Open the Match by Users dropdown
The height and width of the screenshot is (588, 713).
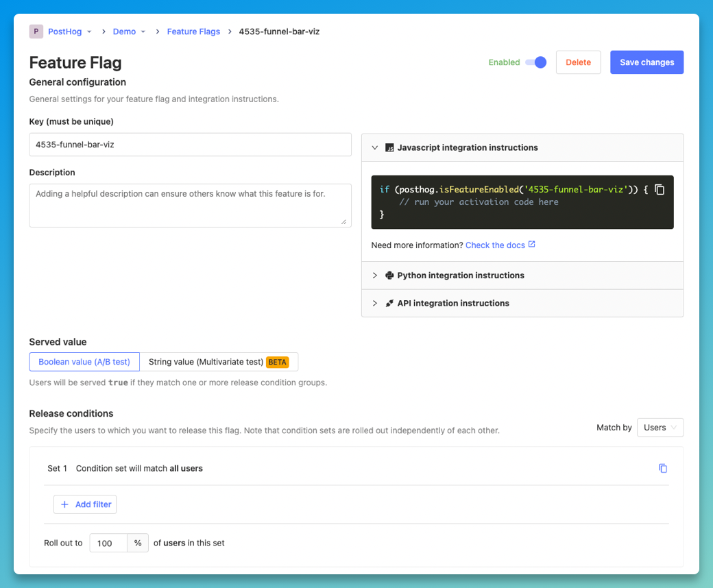click(x=660, y=428)
